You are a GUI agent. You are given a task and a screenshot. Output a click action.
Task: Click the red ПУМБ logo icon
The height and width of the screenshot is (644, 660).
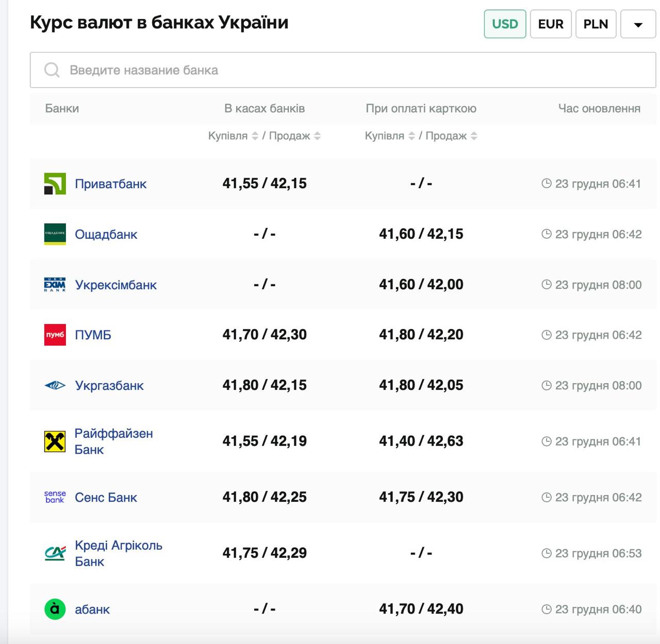click(55, 335)
